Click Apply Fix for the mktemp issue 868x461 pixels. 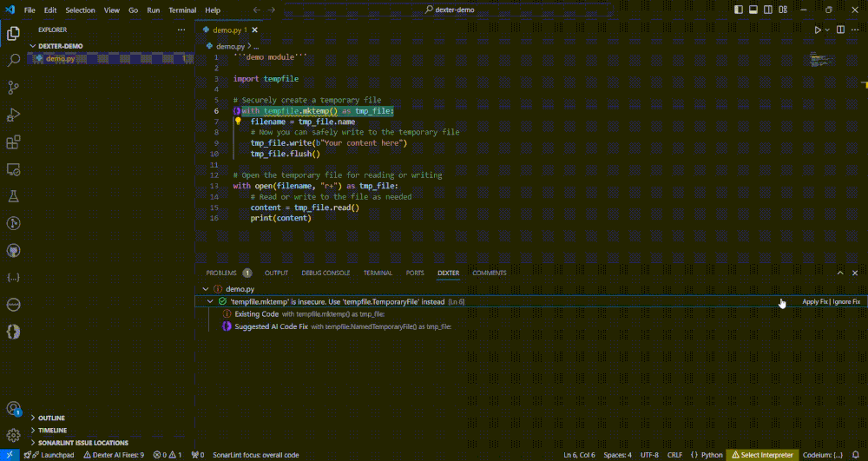tap(814, 301)
